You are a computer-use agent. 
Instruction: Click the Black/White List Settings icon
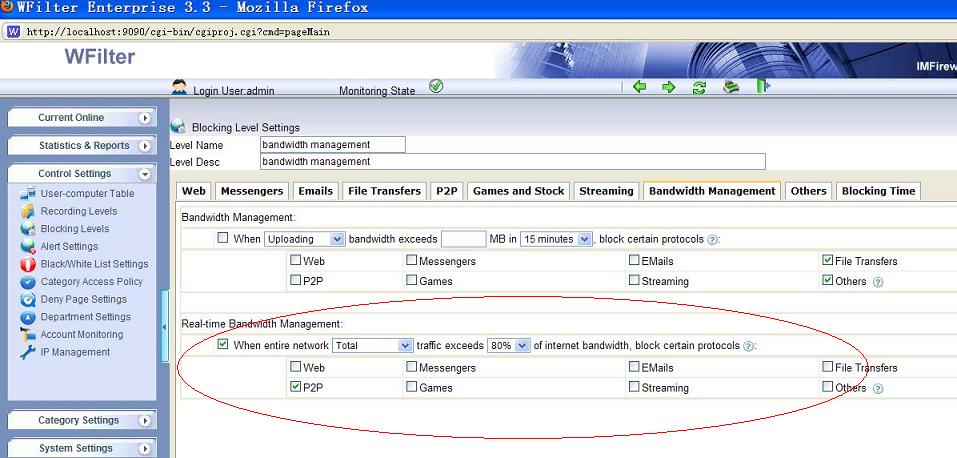pyautogui.click(x=28, y=264)
